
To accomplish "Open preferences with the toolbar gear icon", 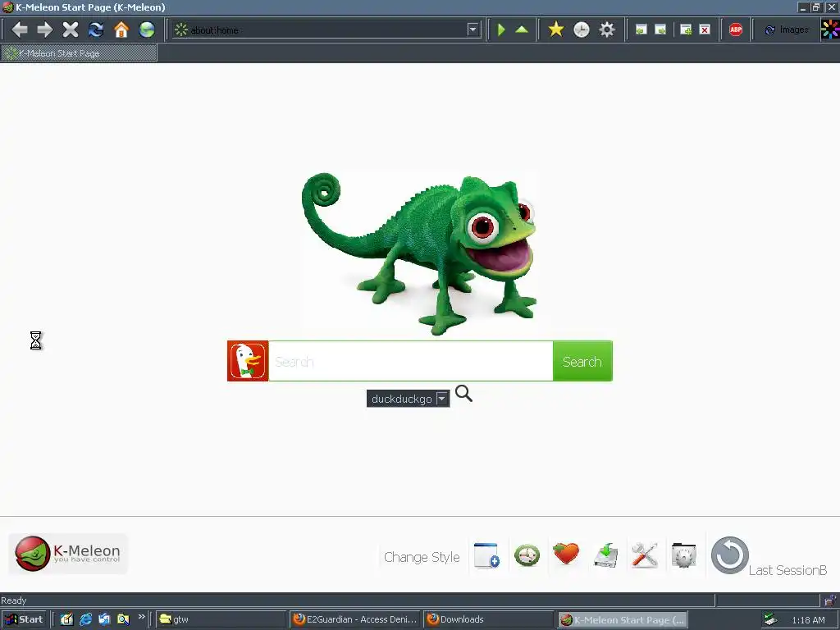I will 607,30.
